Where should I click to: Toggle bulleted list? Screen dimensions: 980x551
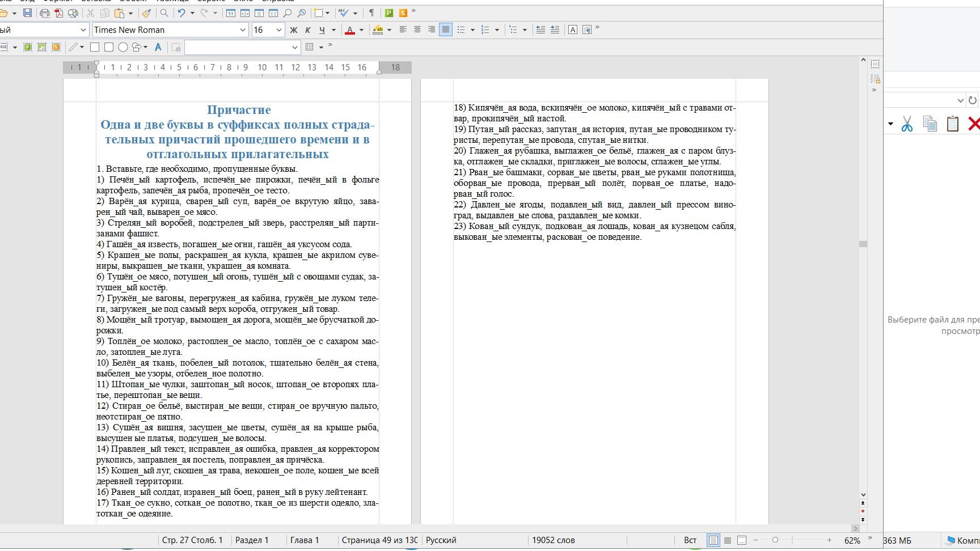point(461,30)
